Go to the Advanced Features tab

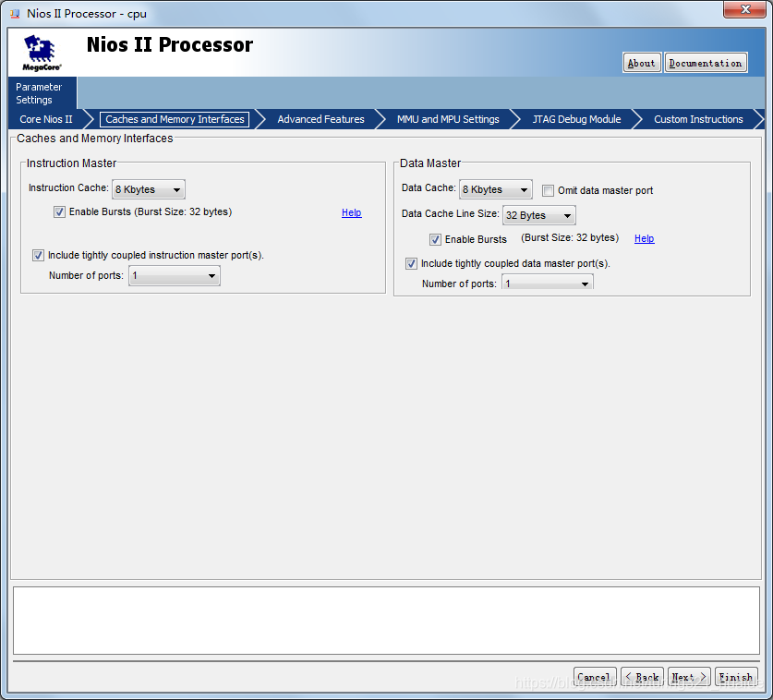point(320,119)
